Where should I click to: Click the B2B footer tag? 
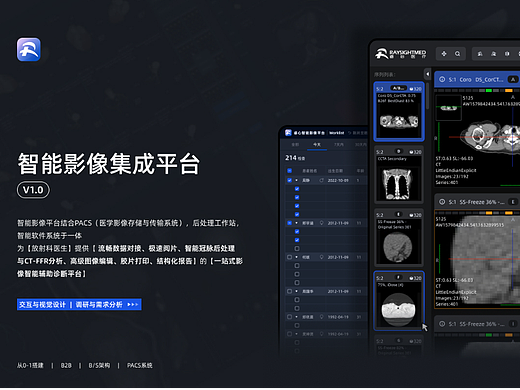coord(66,366)
